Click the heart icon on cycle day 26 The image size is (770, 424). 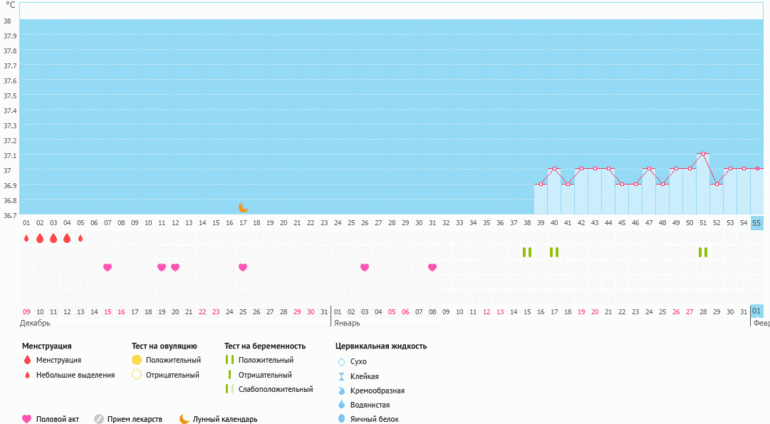pyautogui.click(x=364, y=267)
